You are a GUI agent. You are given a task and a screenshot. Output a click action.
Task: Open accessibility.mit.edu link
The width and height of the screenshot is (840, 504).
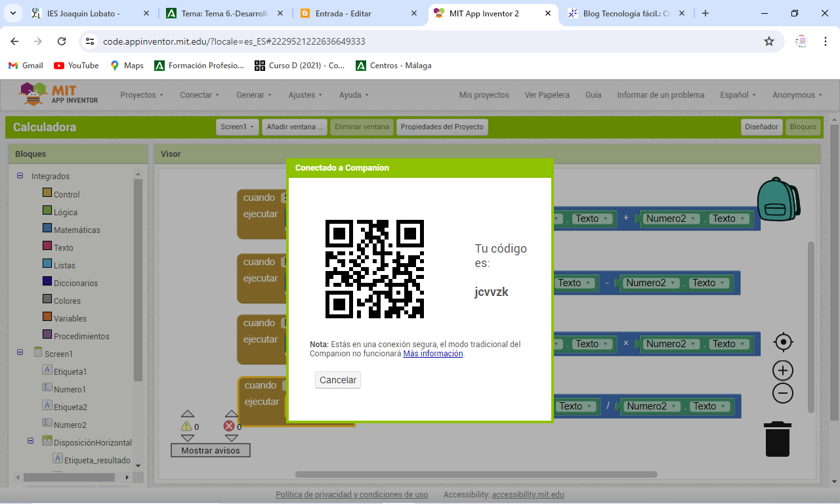point(528,495)
